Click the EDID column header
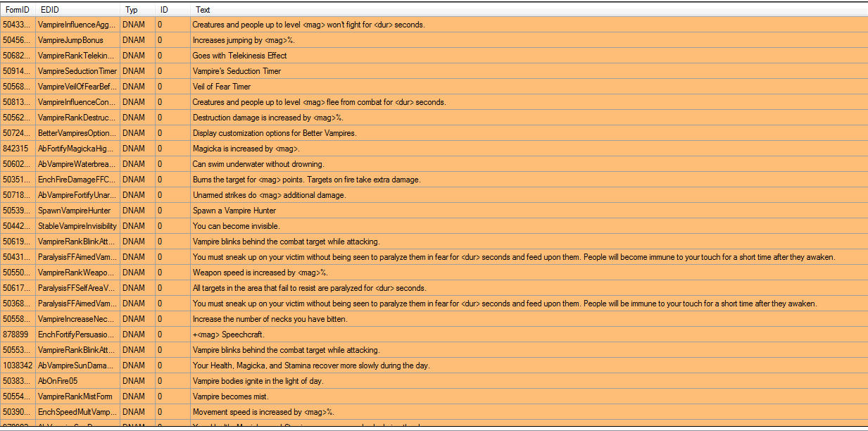The height and width of the screenshot is (431, 868). click(x=49, y=10)
